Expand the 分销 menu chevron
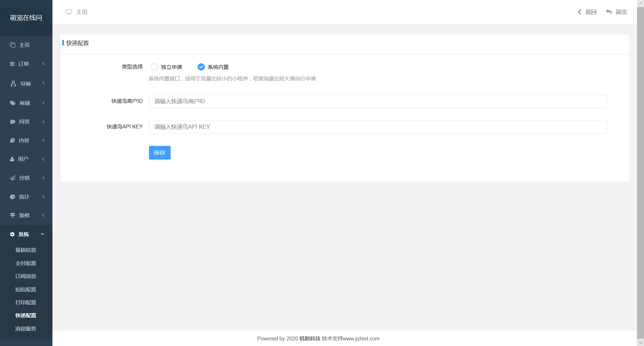The image size is (644, 346). click(43, 178)
